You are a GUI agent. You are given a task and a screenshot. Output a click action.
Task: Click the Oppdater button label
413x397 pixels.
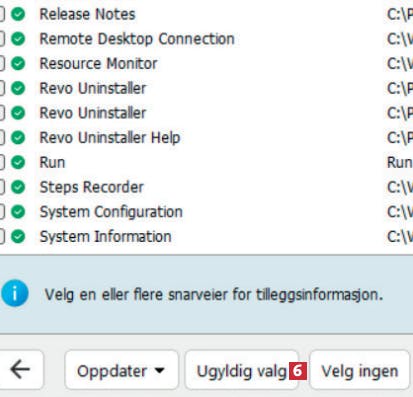point(112,371)
